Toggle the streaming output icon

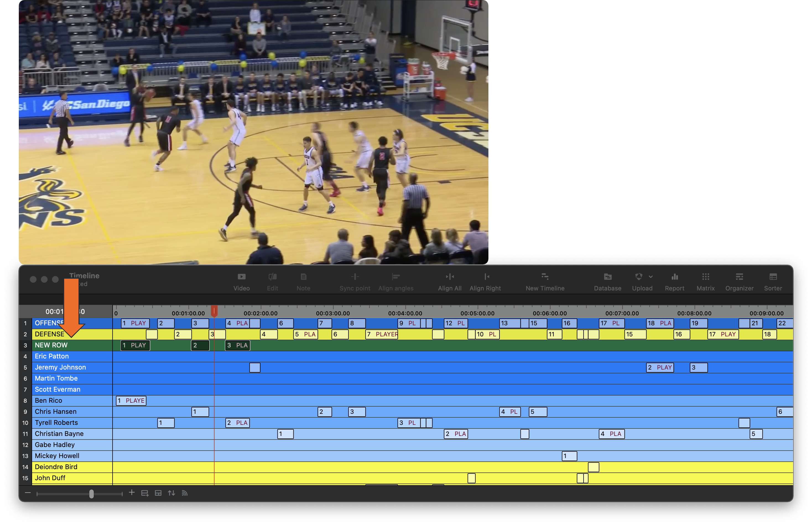coord(184,493)
